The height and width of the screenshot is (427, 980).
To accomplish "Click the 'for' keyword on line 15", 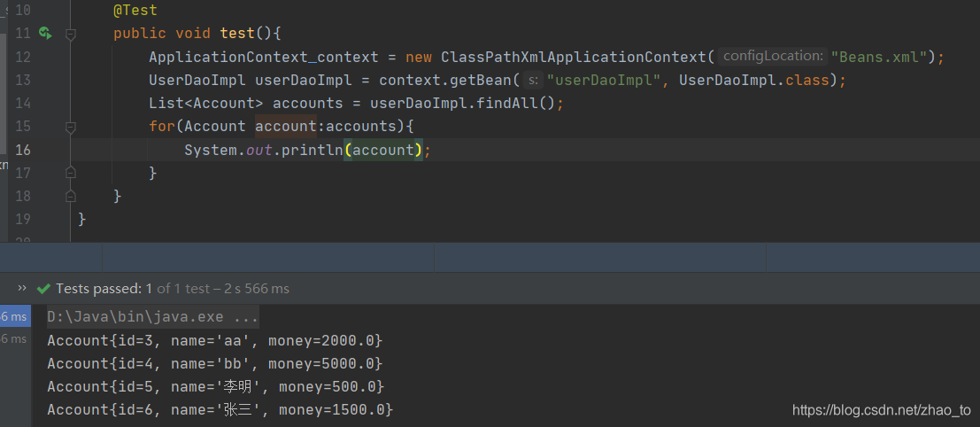I will pos(162,127).
